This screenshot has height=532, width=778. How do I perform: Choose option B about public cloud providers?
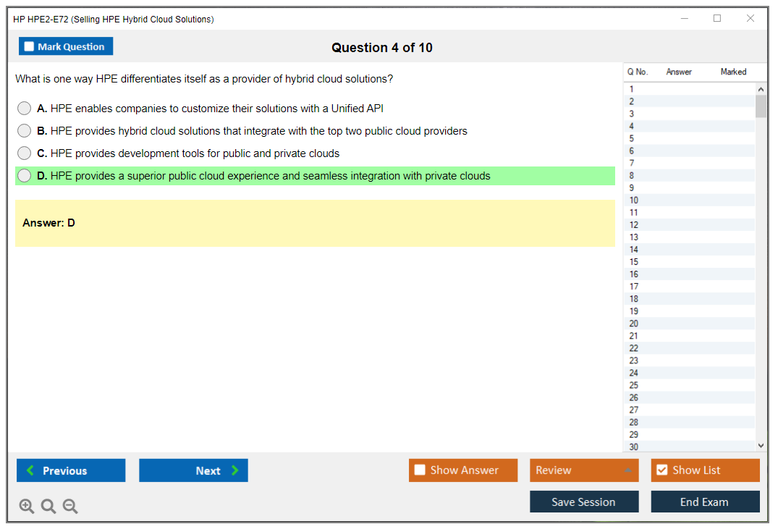coord(25,131)
